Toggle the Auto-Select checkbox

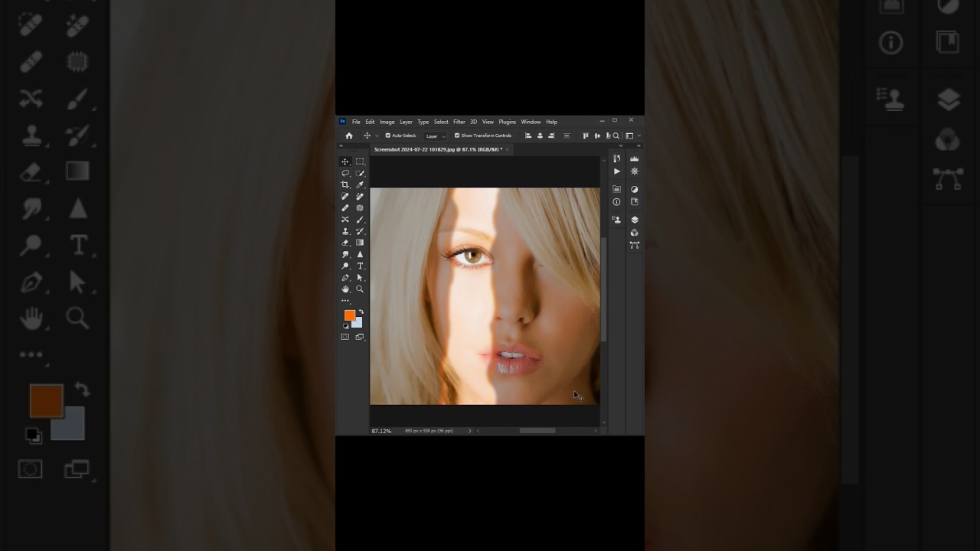[387, 135]
